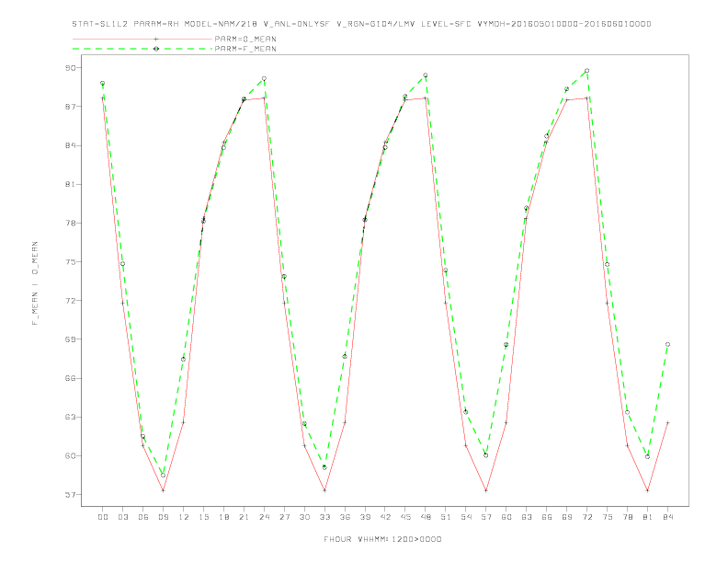Screen dimensions: 728x563
Task: Select the O_MEAN plus point at hour 12
Action: point(184,422)
